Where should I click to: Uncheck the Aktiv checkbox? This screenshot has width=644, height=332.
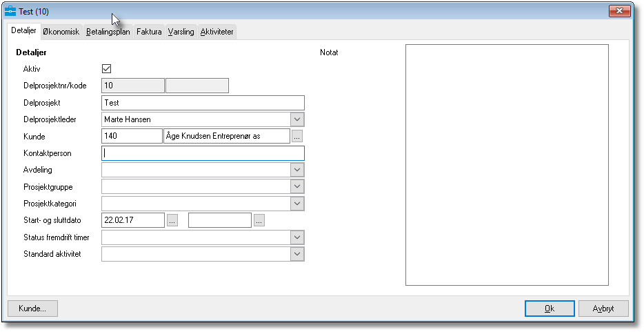click(106, 68)
